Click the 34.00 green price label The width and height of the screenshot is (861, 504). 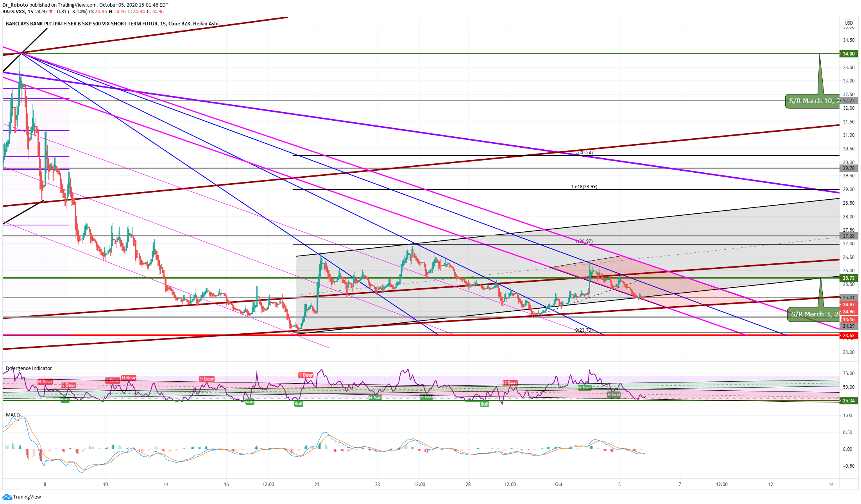pyautogui.click(x=848, y=54)
